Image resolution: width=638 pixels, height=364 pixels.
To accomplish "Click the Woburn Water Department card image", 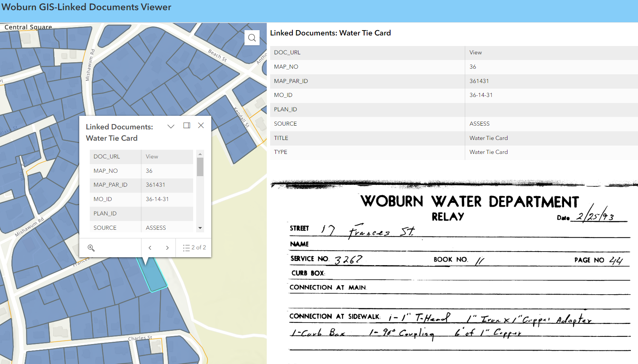I will coord(453,264).
